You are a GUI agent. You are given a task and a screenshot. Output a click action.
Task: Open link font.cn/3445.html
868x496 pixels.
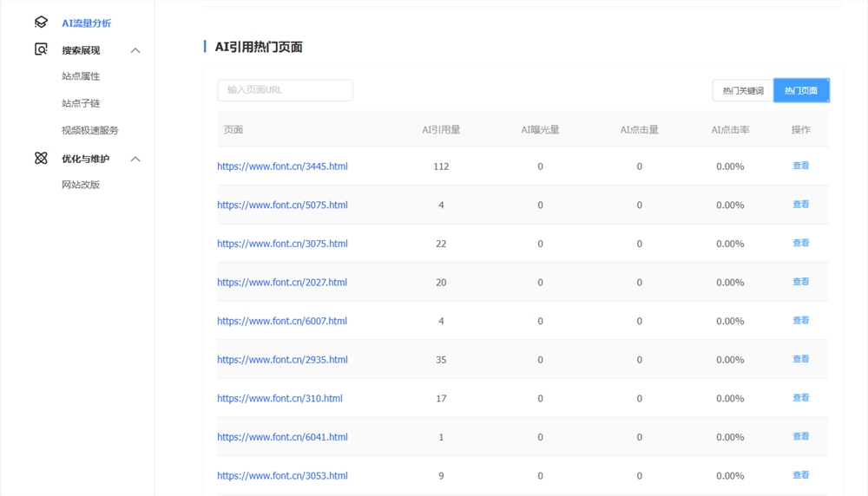coord(282,166)
